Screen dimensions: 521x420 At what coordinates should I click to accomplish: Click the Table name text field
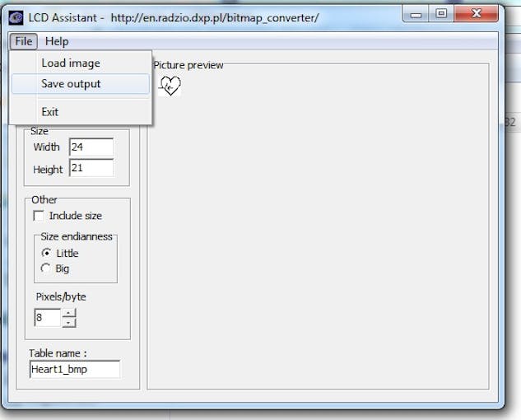[x=75, y=369]
